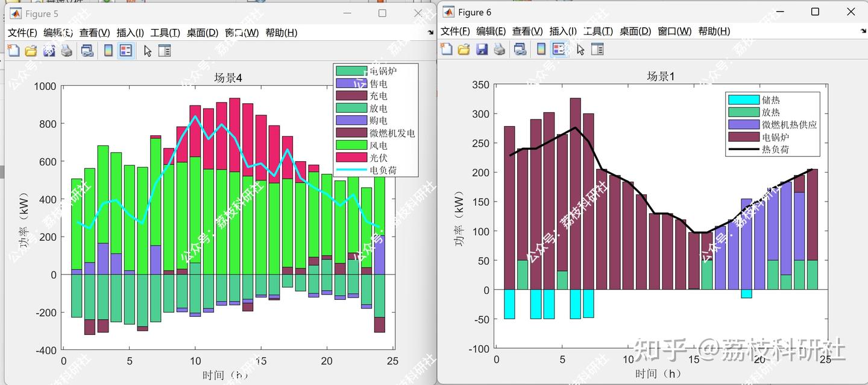
Task: Open 文件(F) menu in Figure 6
Action: click(455, 31)
